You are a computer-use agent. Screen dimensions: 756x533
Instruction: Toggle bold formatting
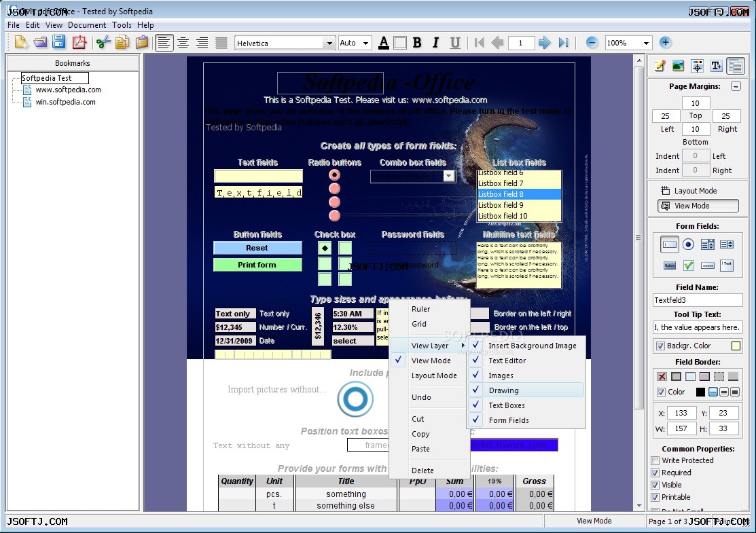[x=418, y=43]
